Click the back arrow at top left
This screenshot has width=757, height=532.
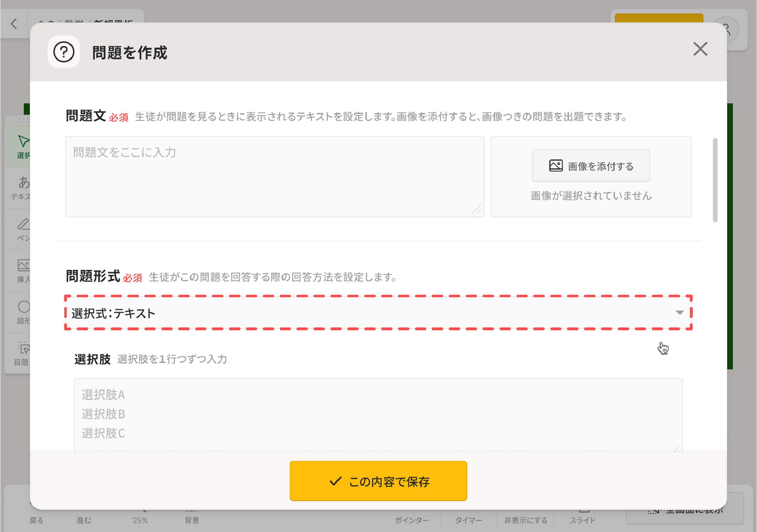point(14,24)
